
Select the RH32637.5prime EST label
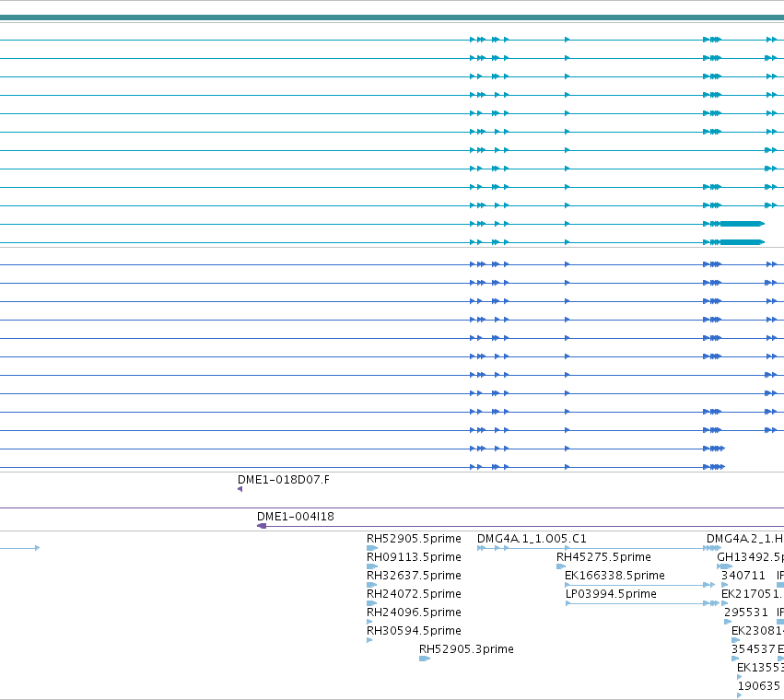pyautogui.click(x=414, y=576)
